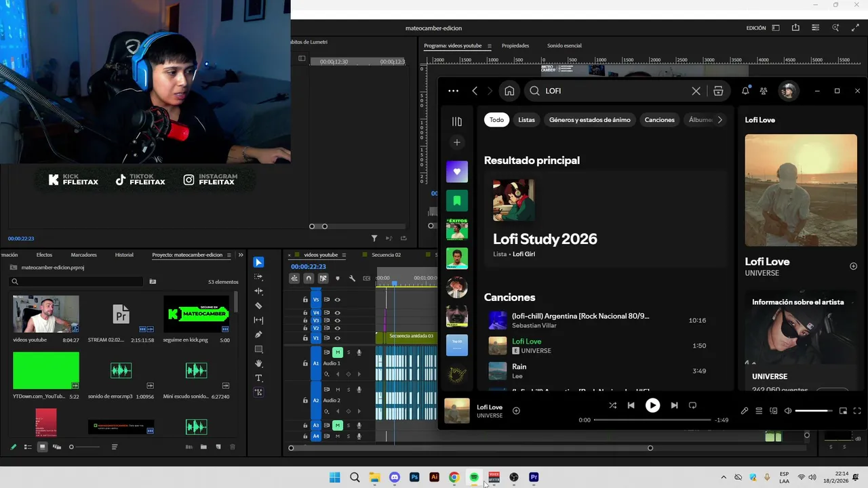Solo track A1 with S button
The image size is (868, 488).
point(349,352)
